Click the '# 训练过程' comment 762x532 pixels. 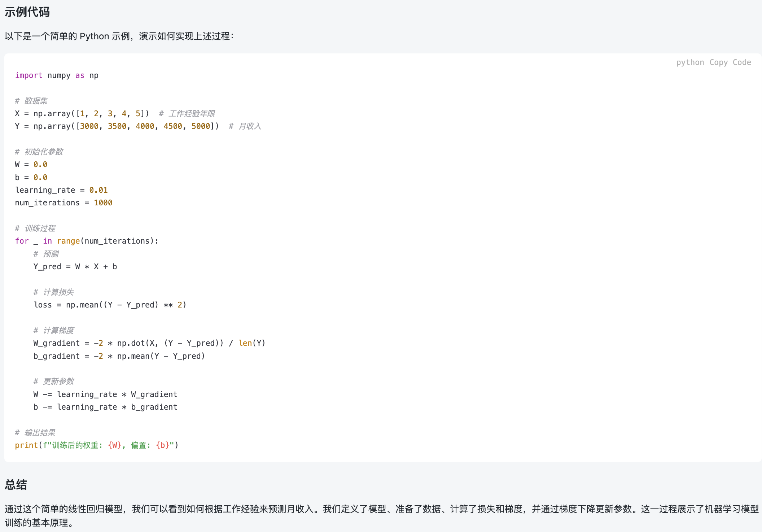[35, 228]
